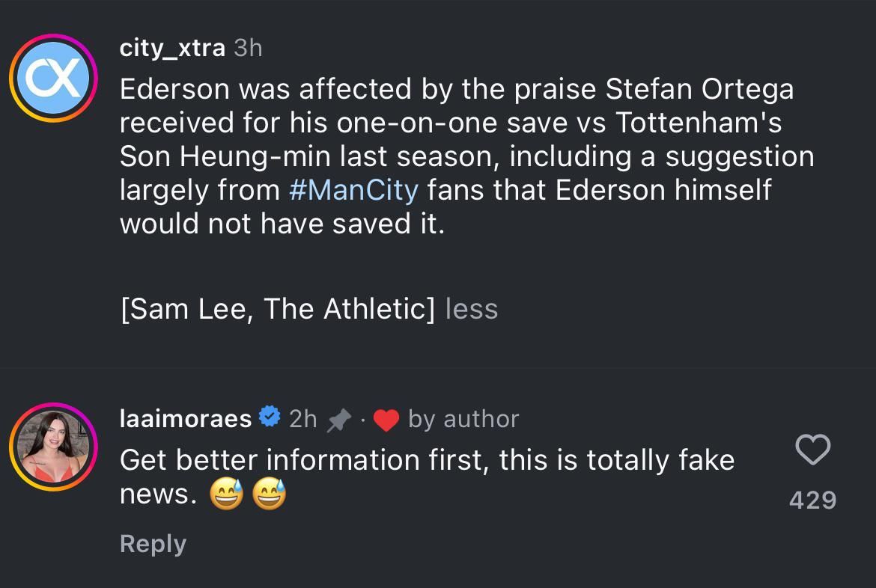
Task: Click the 3h timestamp on the caption
Action: point(248,47)
